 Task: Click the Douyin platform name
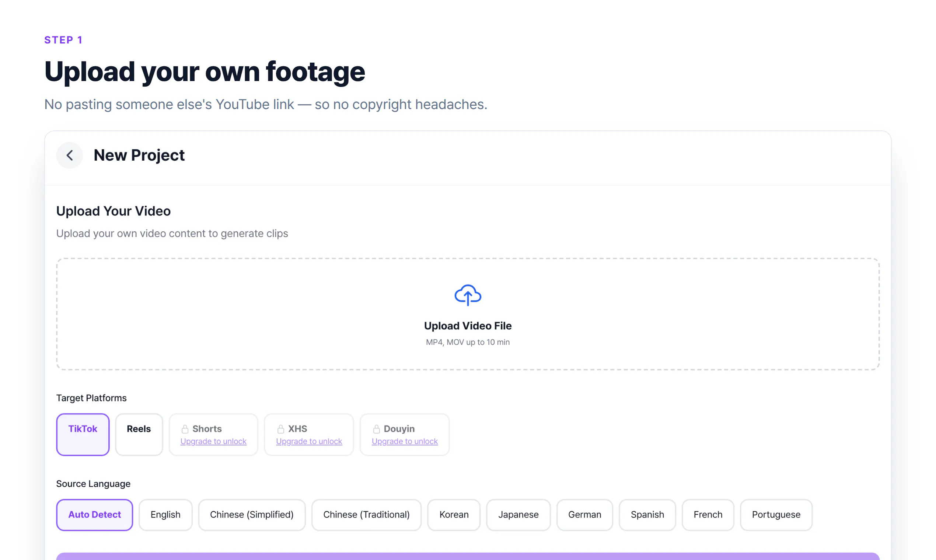(399, 429)
